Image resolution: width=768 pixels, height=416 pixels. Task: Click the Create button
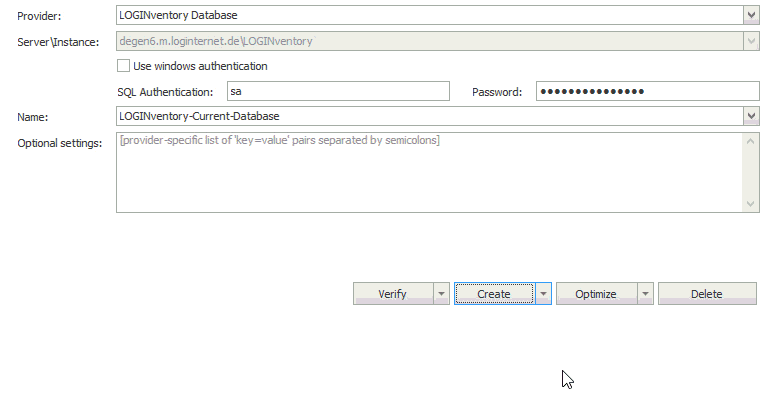(x=494, y=294)
